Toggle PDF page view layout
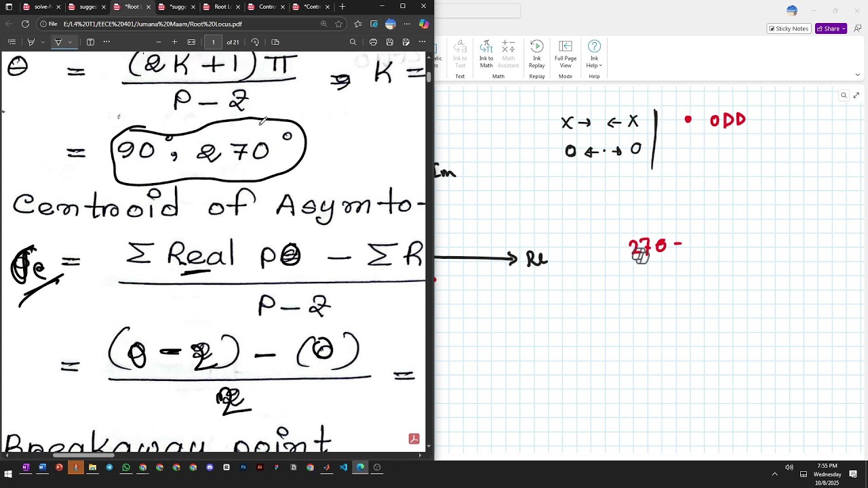868x488 pixels. (x=275, y=42)
